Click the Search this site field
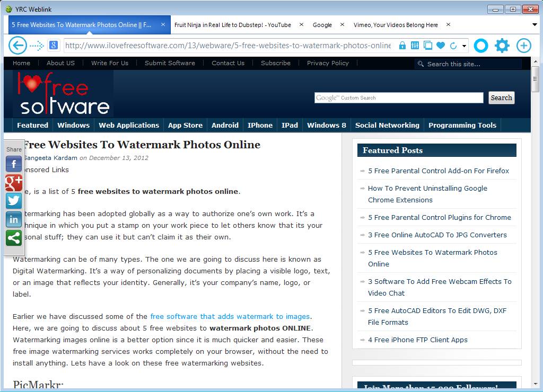Image resolution: width=543 pixels, height=392 pixels. tap(468, 64)
